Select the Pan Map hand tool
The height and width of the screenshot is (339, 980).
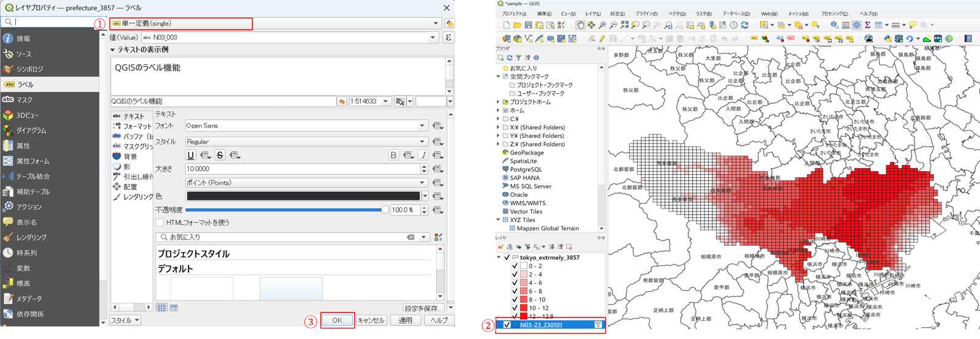580,25
